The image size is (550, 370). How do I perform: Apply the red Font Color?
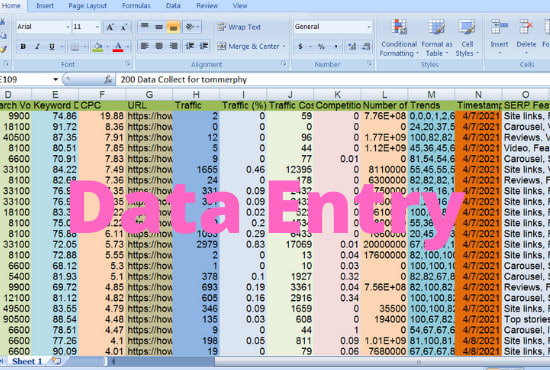point(118,46)
